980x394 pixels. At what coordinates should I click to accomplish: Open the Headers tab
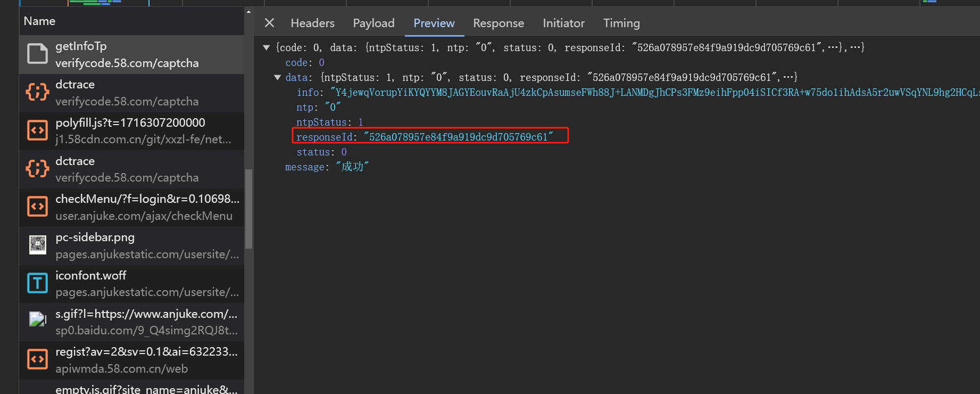312,23
